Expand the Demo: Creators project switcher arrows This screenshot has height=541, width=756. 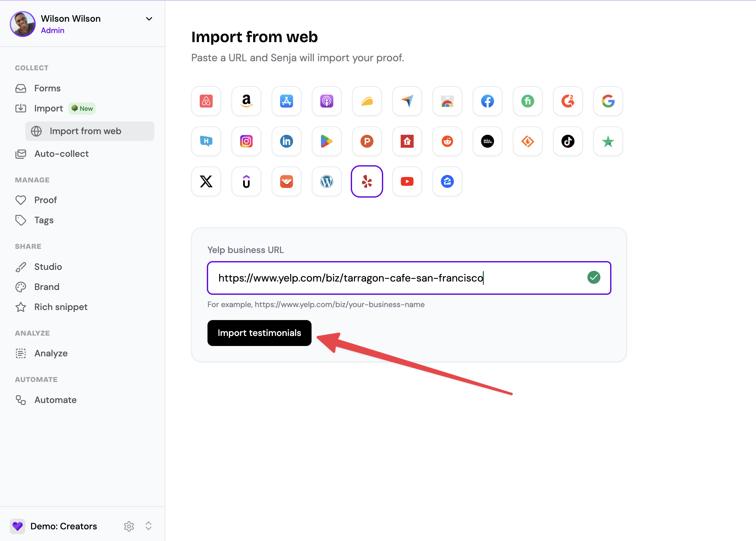point(148,526)
